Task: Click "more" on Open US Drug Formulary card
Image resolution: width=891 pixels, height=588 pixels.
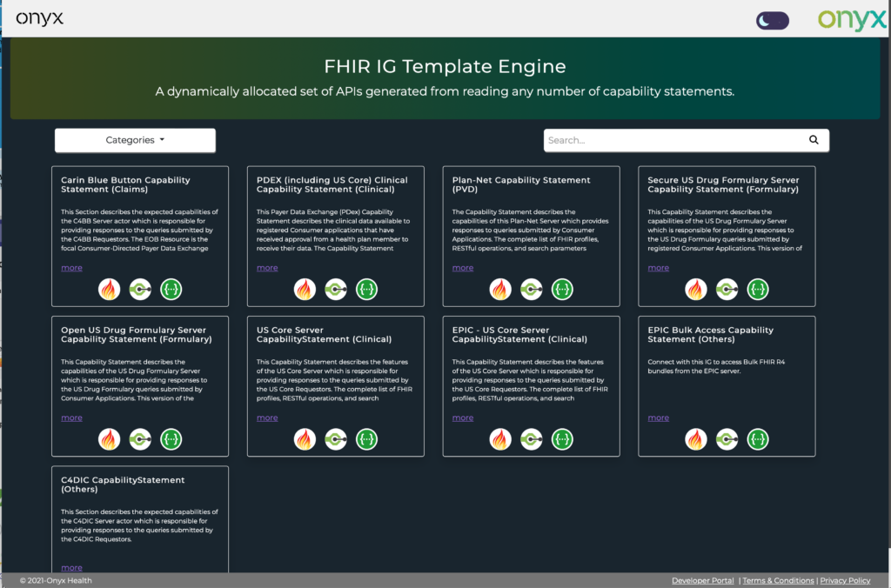Action: pos(71,418)
